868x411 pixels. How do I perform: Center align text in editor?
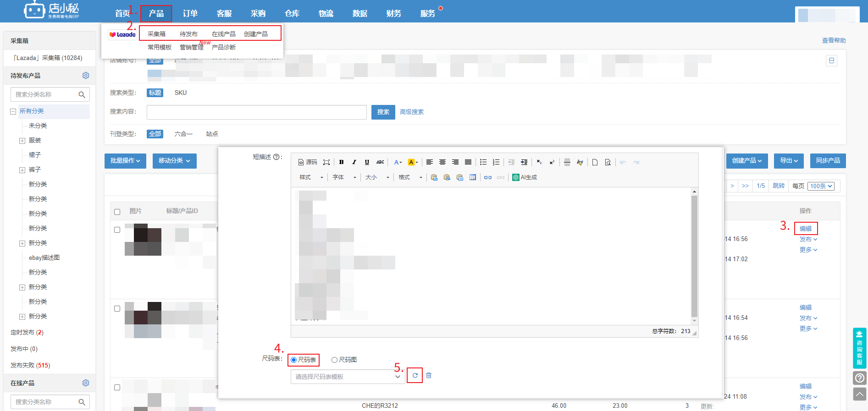(x=442, y=162)
